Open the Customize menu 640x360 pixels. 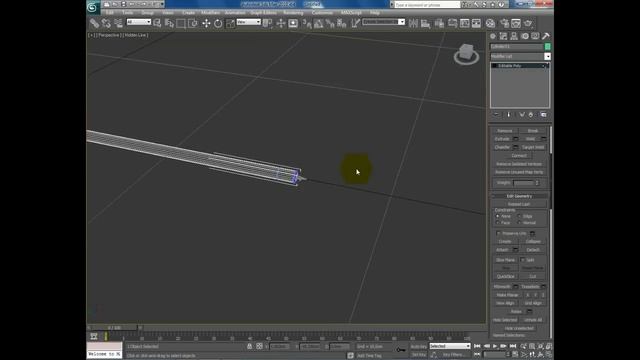pyautogui.click(x=322, y=13)
